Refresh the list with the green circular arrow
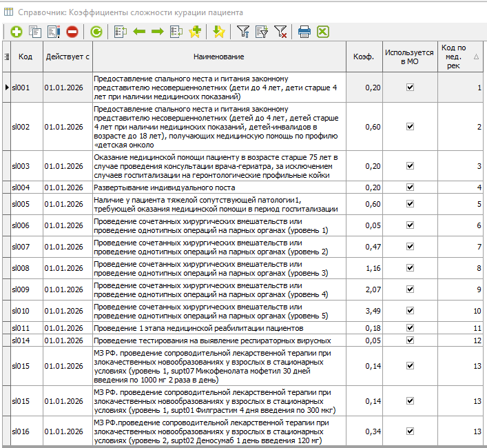Screen dimensions: 487x448 pos(96,32)
